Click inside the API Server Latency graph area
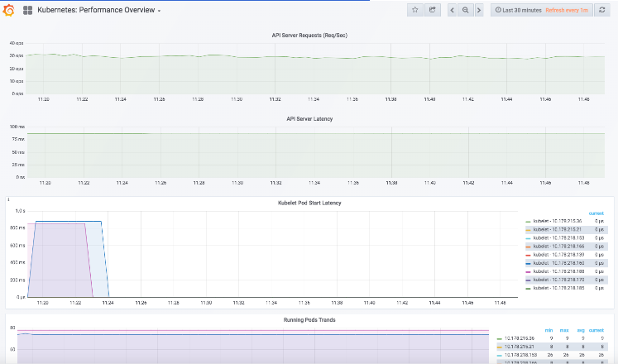 point(315,152)
